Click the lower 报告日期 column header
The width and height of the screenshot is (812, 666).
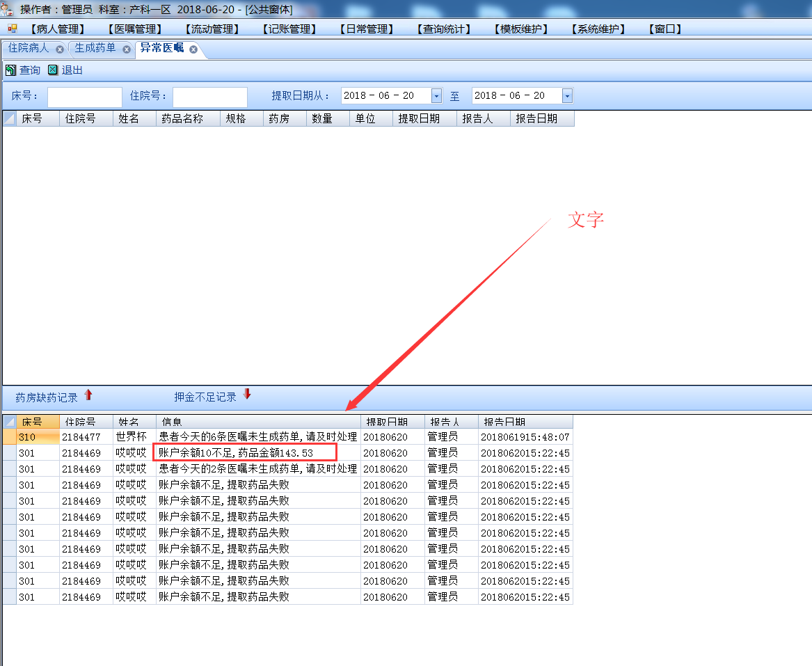525,422
